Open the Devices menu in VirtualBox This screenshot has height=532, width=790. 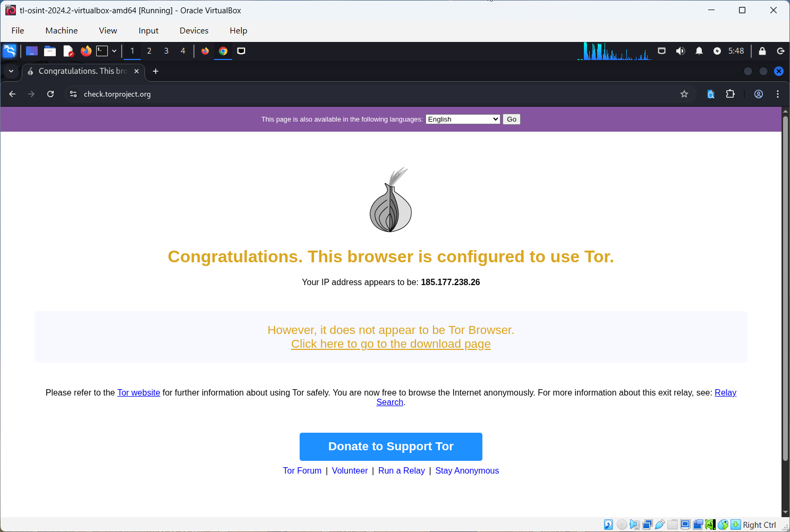[x=194, y=31]
